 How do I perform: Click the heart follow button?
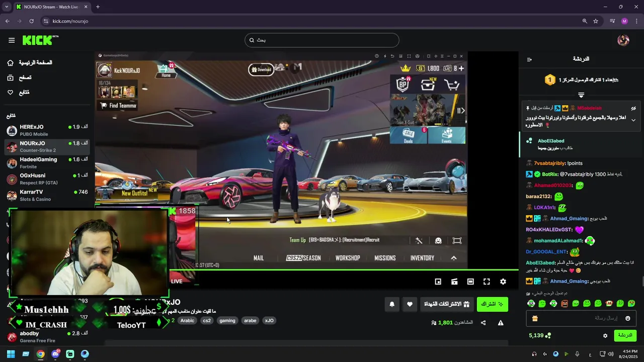[x=410, y=304]
